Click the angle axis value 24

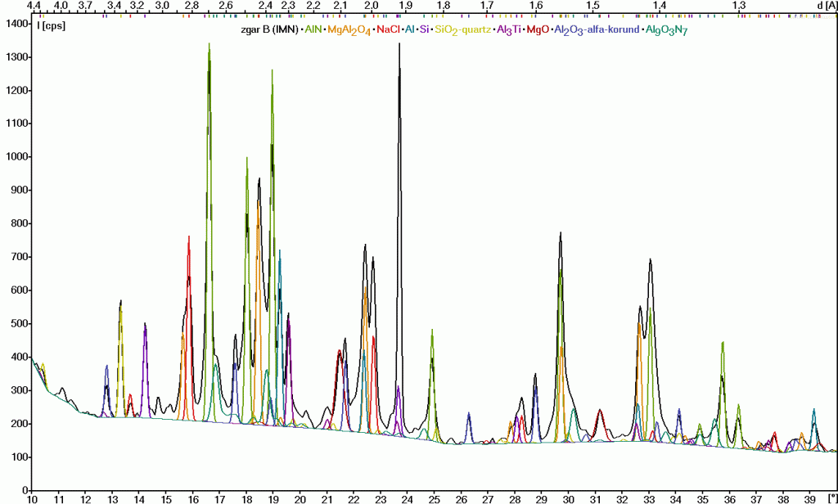click(x=408, y=498)
